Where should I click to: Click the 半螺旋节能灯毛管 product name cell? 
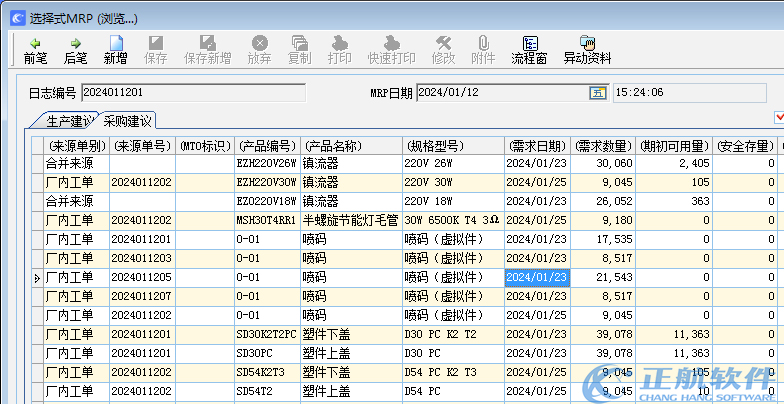pyautogui.click(x=350, y=220)
